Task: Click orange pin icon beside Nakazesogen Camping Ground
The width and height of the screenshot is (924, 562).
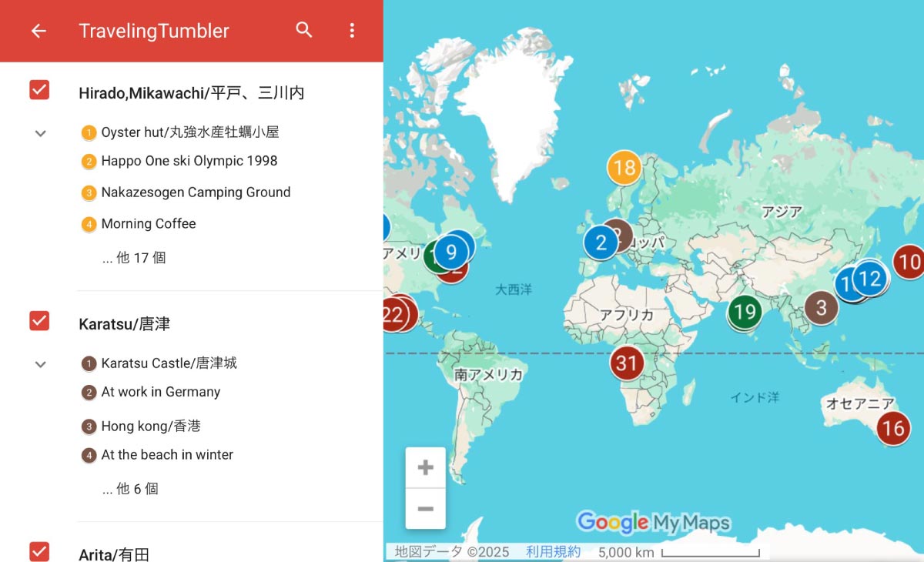Action: pos(89,193)
